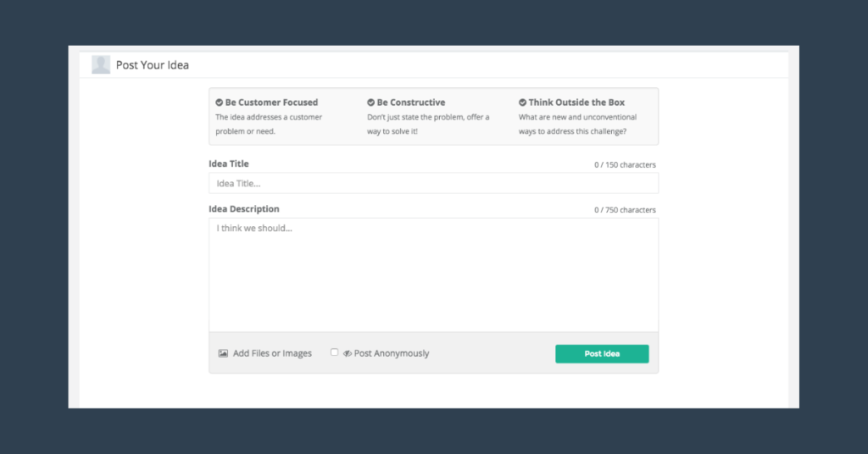Click the Post Anonymously label text
This screenshot has height=454, width=868.
[x=392, y=353]
